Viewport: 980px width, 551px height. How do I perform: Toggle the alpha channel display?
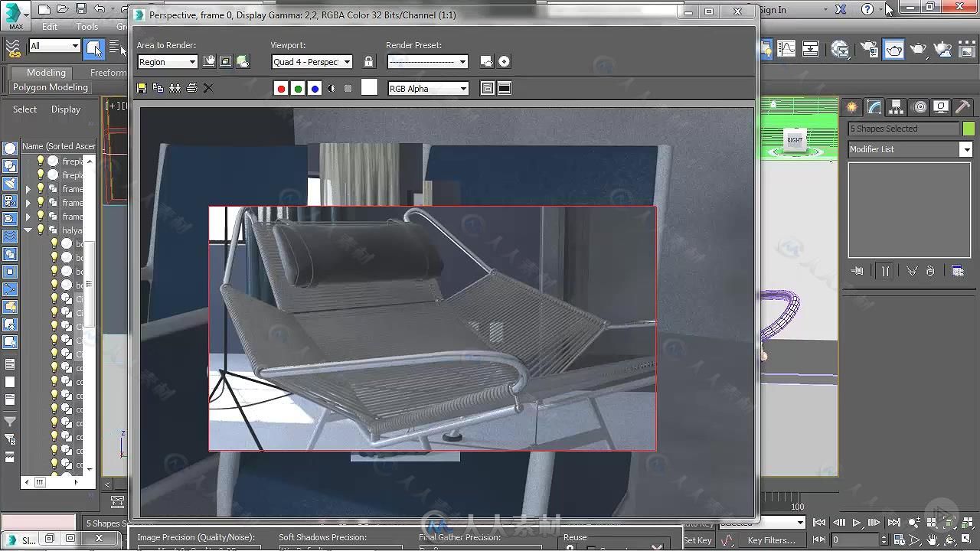331,89
